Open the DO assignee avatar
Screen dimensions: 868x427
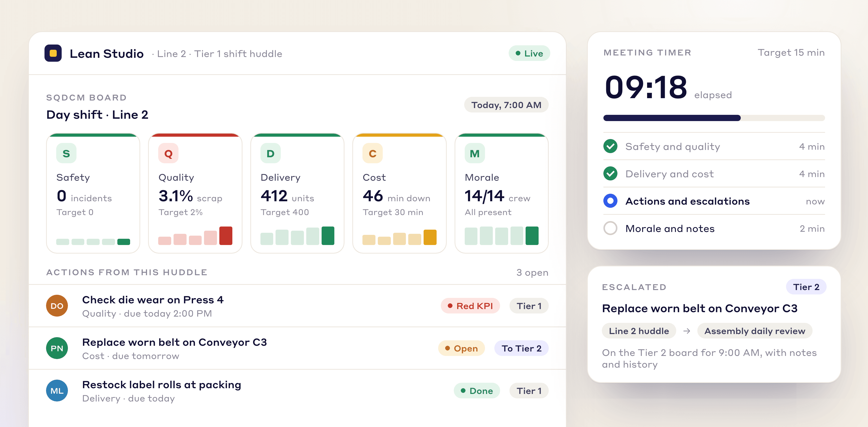(57, 306)
